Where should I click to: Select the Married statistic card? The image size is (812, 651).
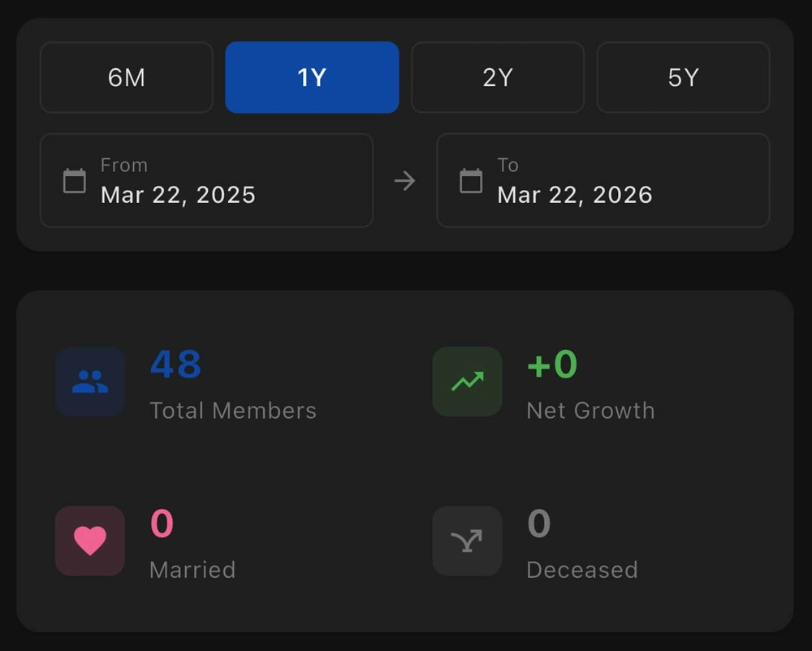click(162, 541)
